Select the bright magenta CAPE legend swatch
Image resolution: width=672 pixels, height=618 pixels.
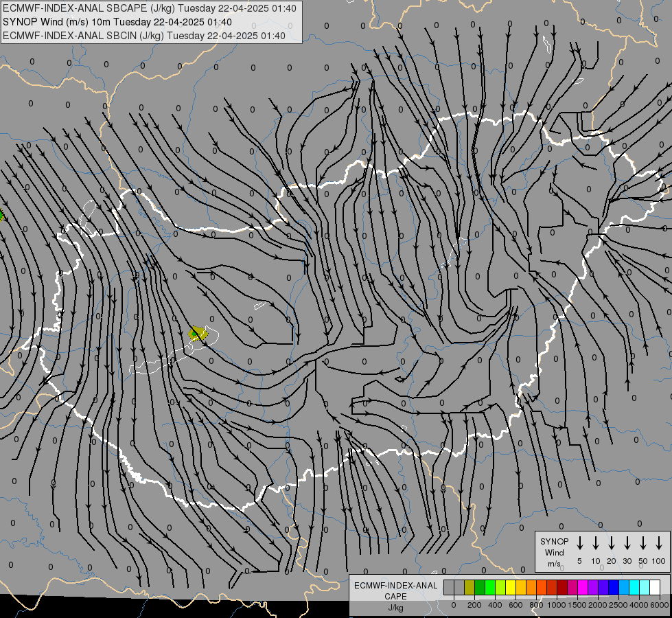(583, 587)
